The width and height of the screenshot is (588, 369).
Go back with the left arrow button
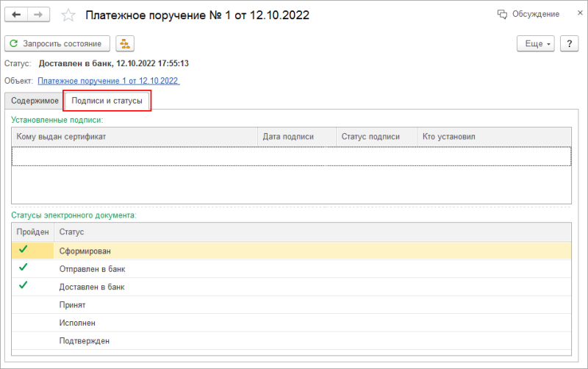pyautogui.click(x=16, y=15)
